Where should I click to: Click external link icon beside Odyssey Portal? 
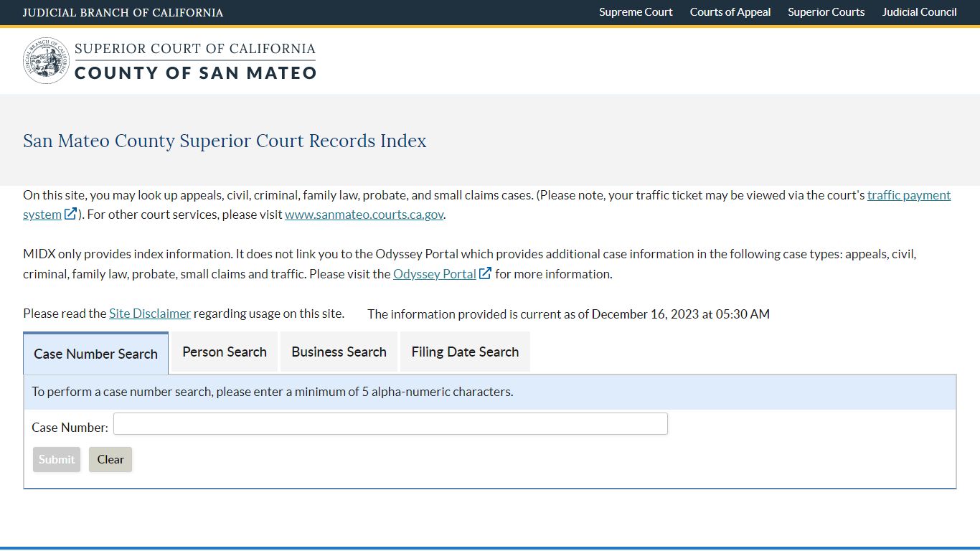485,273
